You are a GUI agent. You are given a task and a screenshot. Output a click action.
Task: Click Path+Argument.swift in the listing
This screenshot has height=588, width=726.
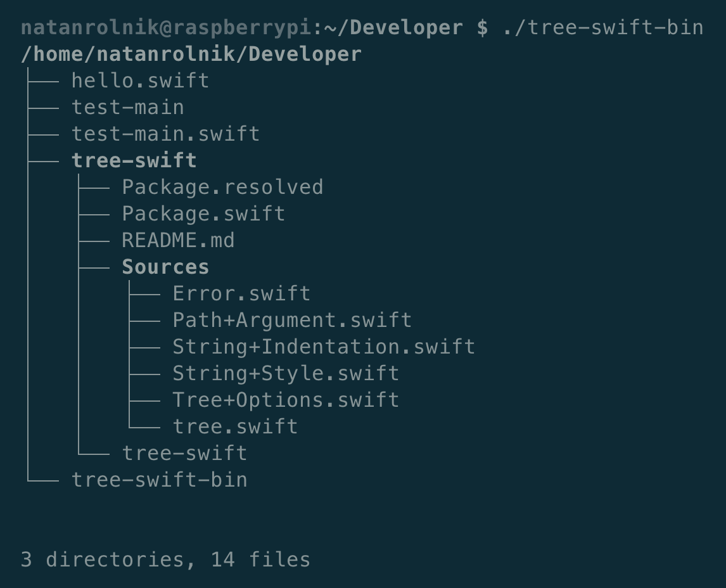click(292, 321)
